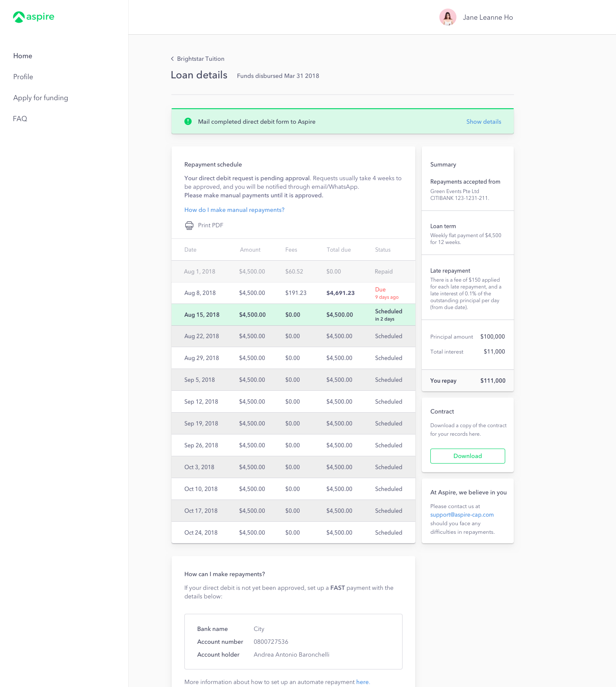The image size is (616, 687).
Task: Select the Sep 26, 2018 date
Action: click(x=201, y=445)
